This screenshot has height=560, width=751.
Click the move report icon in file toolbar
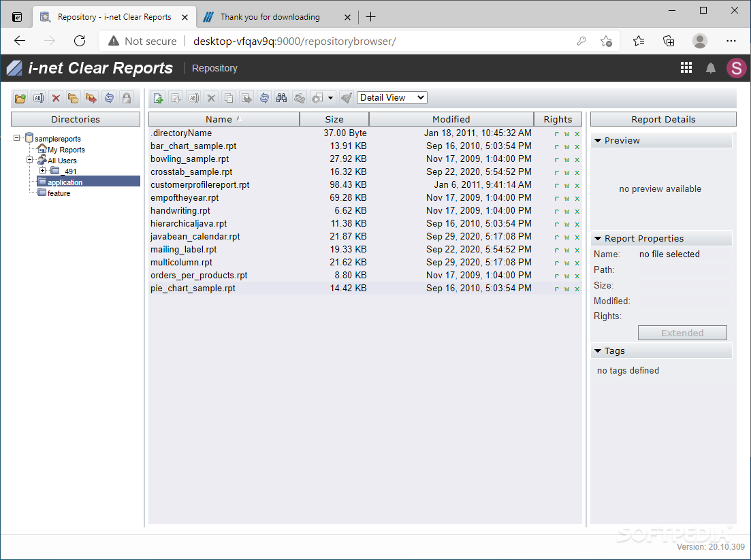point(246,98)
